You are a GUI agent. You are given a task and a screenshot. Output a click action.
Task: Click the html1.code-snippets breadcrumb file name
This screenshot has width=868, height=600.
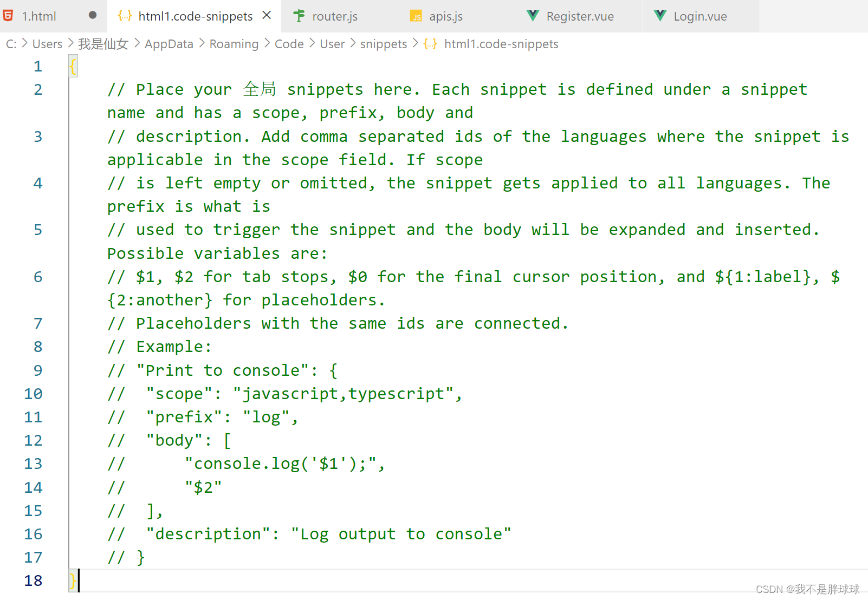501,44
